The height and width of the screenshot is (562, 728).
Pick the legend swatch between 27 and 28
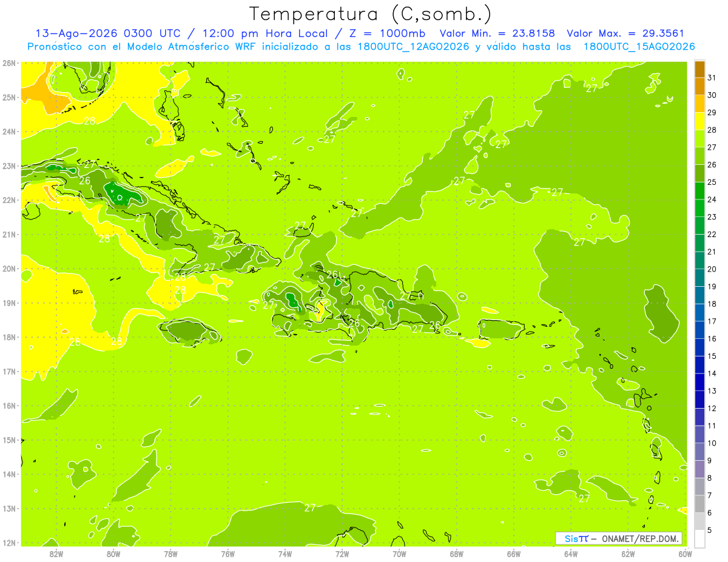click(699, 138)
